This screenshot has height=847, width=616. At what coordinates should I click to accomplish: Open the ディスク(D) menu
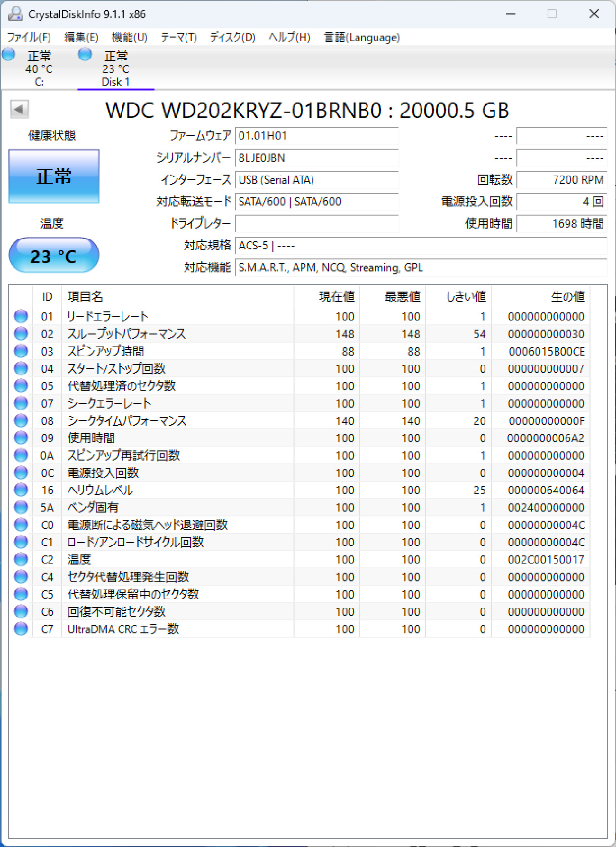[232, 37]
